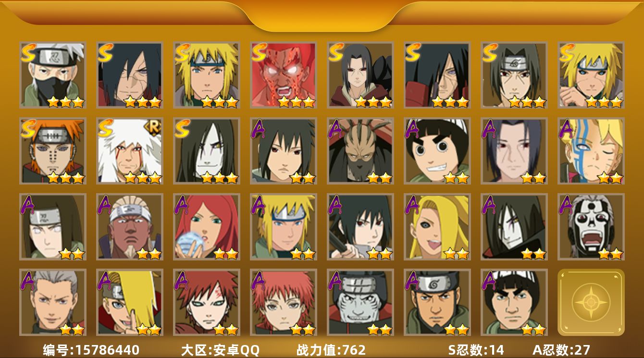The image size is (644, 358).
Task: Click the 战力值:762 power label
Action: [331, 350]
